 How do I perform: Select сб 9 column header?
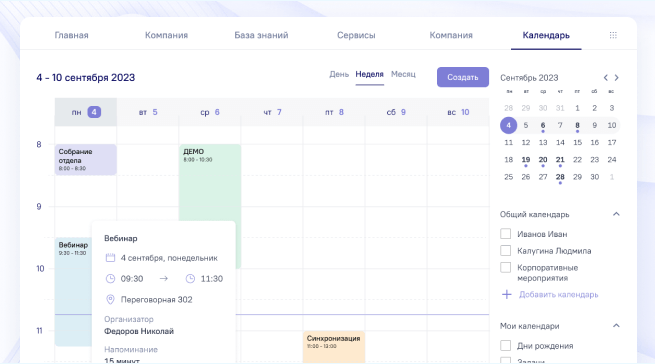tap(396, 112)
